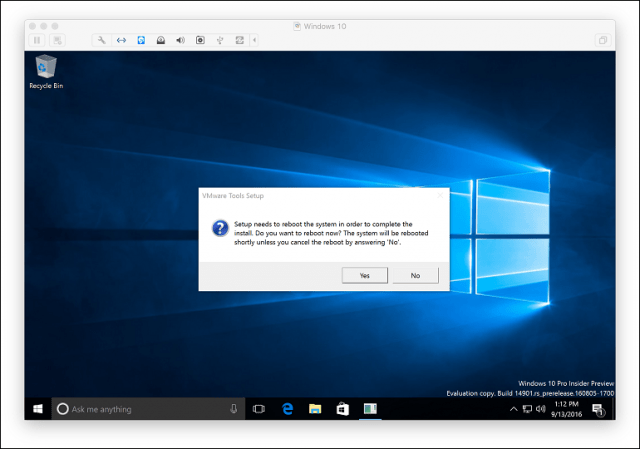Click the network tray icon

coord(527,409)
